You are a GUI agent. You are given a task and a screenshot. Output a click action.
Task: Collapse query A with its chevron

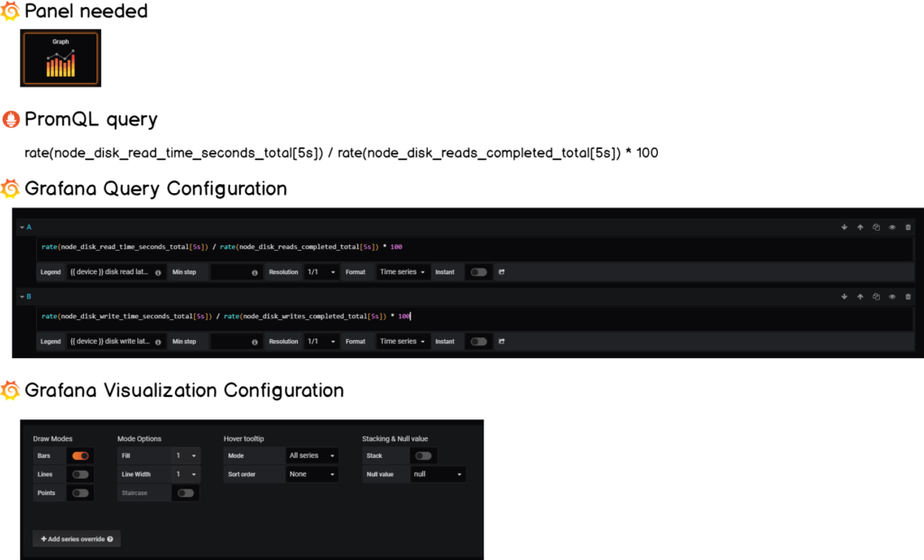22,227
